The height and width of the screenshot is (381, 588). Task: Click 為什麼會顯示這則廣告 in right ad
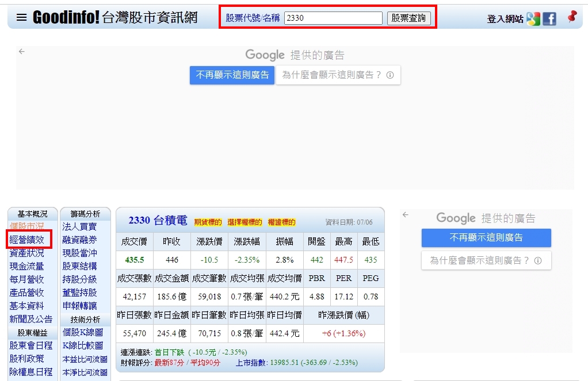tap(486, 260)
